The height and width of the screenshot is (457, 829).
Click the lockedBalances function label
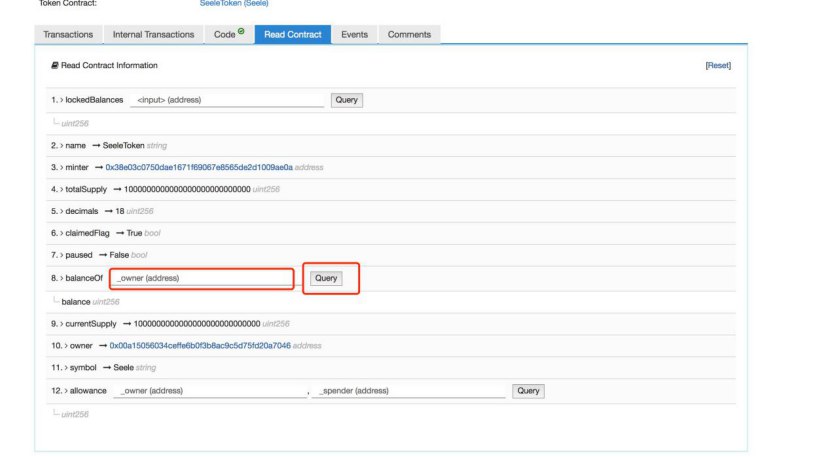point(94,100)
